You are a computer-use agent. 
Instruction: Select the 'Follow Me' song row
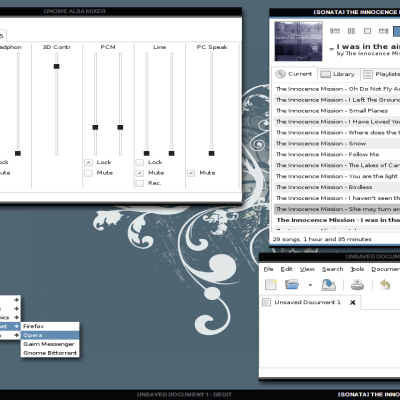click(x=337, y=154)
